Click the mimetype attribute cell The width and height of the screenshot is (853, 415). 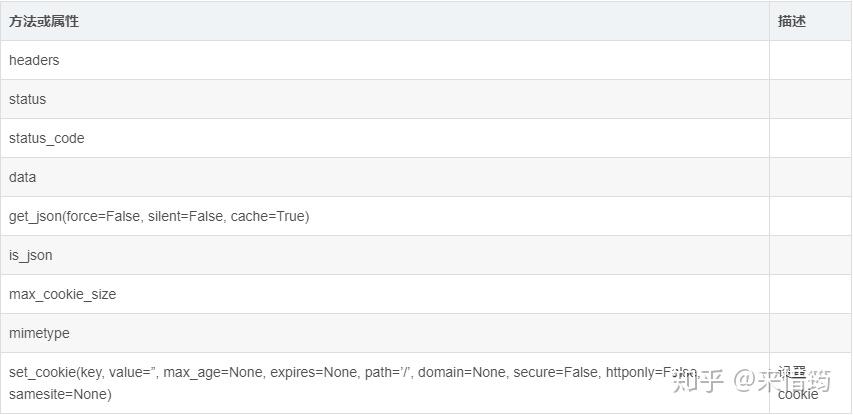(39, 333)
